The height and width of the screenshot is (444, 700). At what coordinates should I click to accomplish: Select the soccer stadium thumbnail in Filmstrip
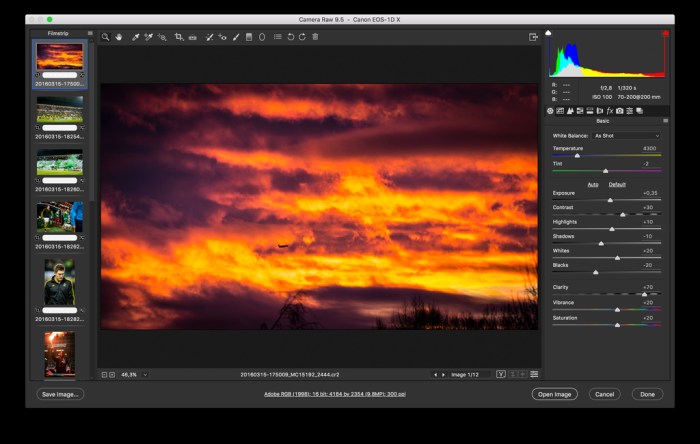60,108
